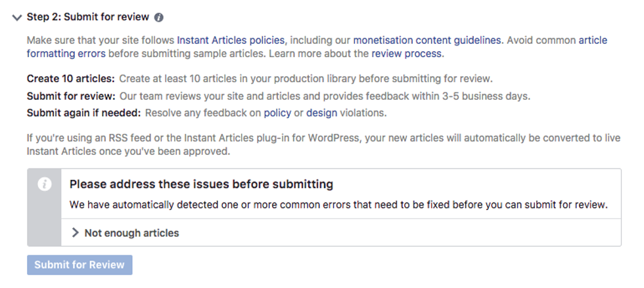Open the Instant Articles policies link
Image resolution: width=644 pixels, height=288 pixels.
[x=231, y=40]
